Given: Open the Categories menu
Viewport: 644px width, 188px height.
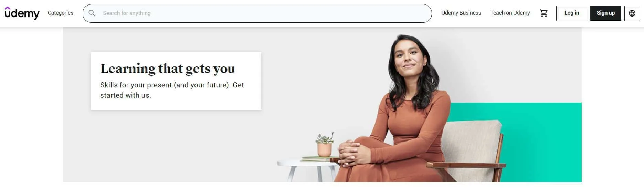Looking at the screenshot, I should [61, 13].
